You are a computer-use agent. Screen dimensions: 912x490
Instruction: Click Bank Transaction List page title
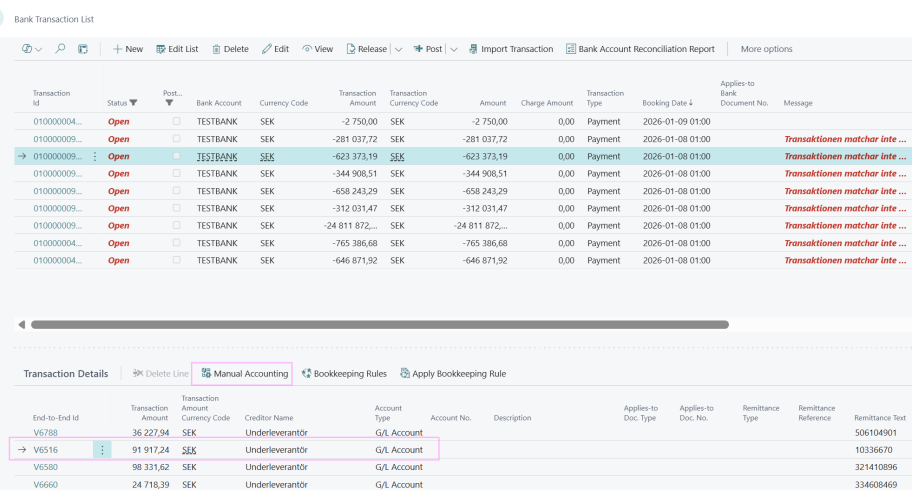pyautogui.click(x=54, y=19)
